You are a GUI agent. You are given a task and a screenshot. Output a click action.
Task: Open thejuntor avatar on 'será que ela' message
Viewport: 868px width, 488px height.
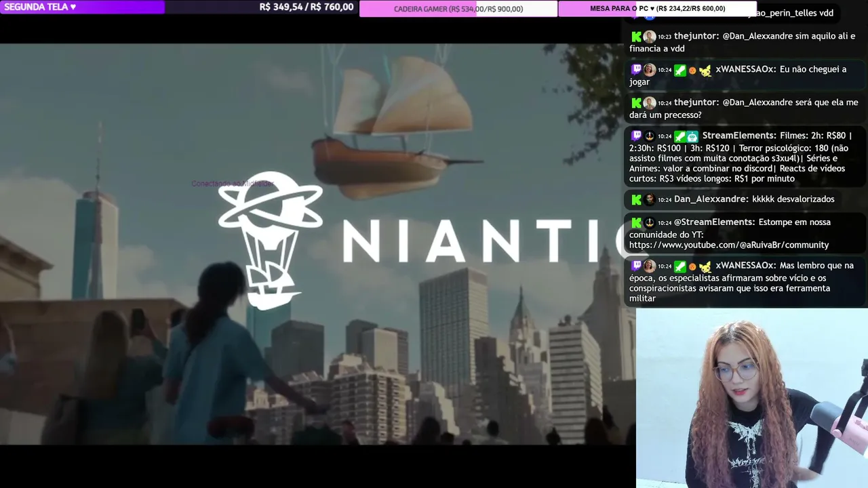coord(649,103)
